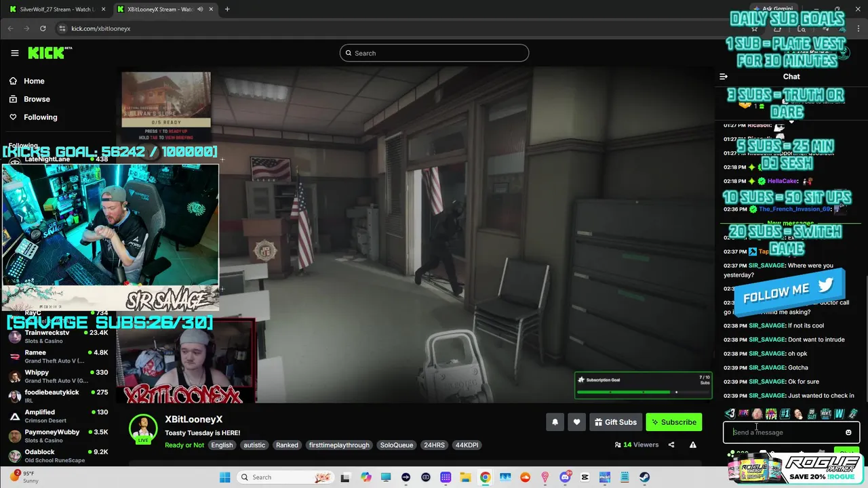
Task: Click the autistic tag
Action: tap(254, 445)
